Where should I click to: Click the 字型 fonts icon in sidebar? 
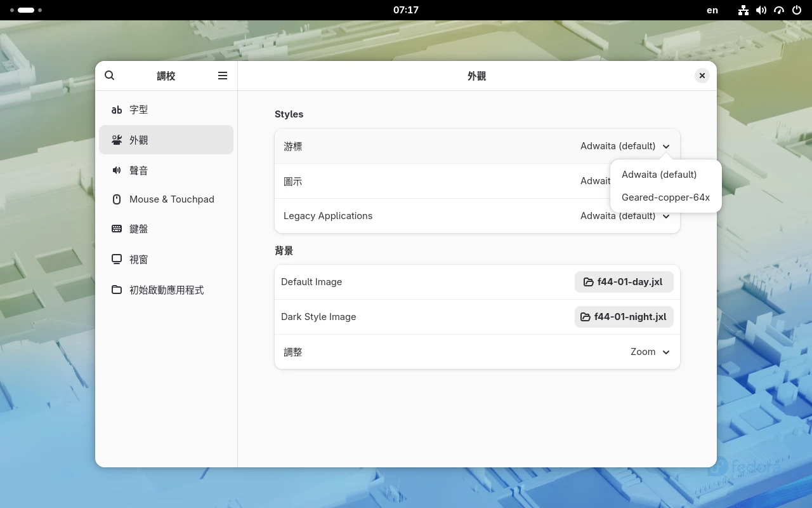tap(117, 110)
